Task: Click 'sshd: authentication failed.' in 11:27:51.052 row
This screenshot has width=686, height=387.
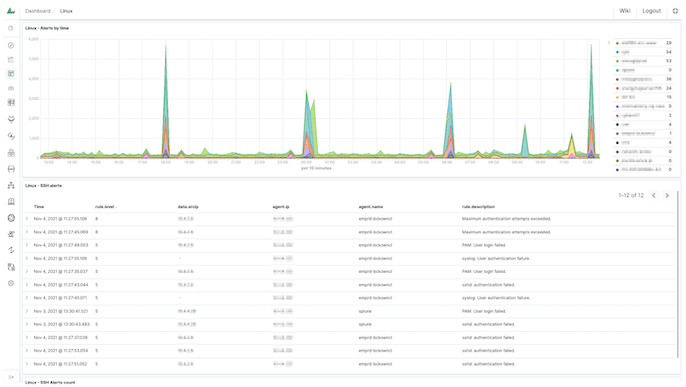Action: coord(488,364)
